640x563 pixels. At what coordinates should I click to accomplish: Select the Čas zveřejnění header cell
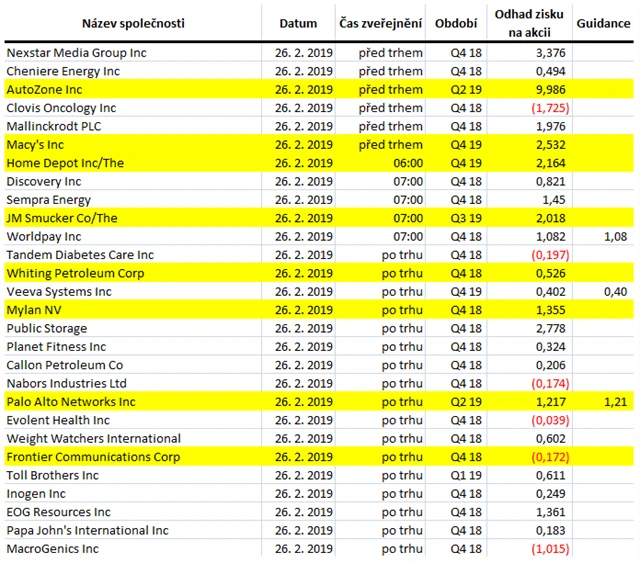click(x=380, y=23)
